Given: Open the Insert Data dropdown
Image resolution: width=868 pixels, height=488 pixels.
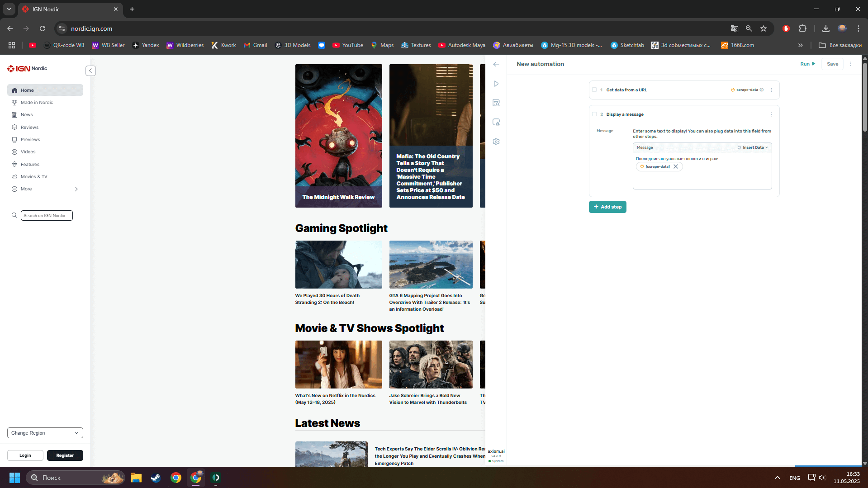Looking at the screenshot, I should point(753,147).
